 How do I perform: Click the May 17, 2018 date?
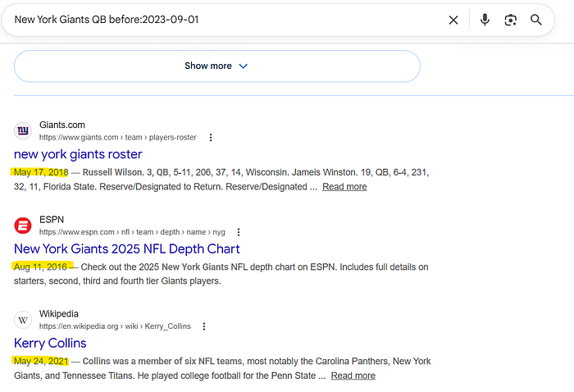pyautogui.click(x=41, y=172)
